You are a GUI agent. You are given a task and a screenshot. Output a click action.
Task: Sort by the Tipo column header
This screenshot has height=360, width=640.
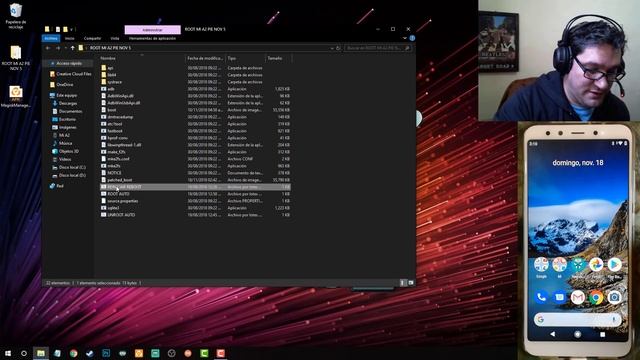pos(245,58)
